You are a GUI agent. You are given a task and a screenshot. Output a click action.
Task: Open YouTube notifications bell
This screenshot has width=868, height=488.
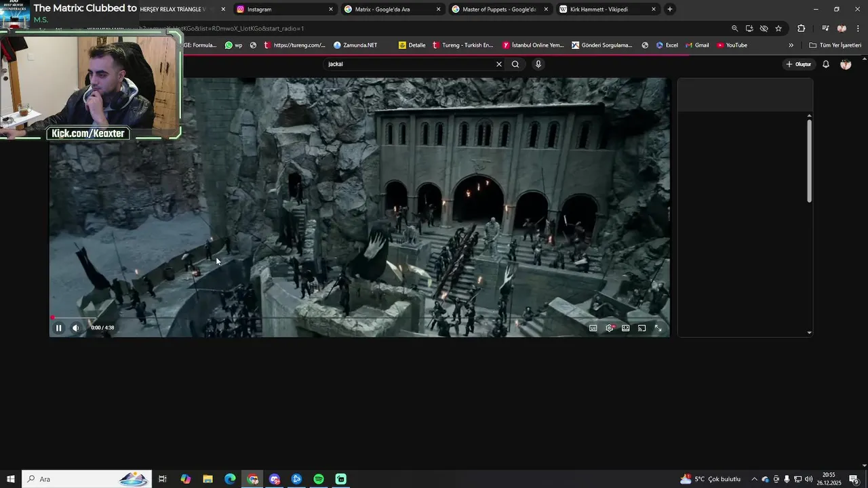(826, 64)
